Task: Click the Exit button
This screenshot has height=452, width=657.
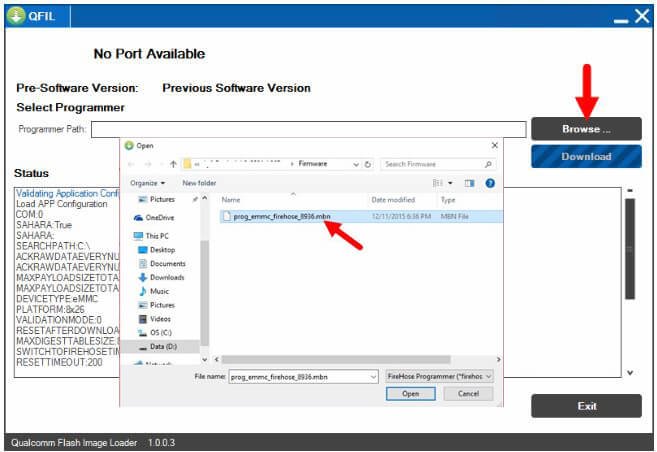Action: tap(586, 406)
